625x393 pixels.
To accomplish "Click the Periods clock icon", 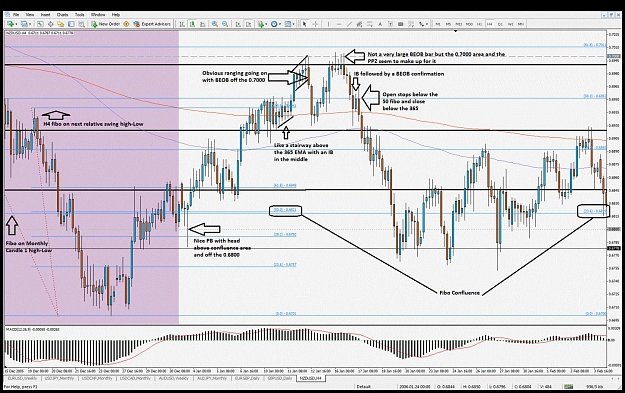I will pyautogui.click(x=274, y=24).
